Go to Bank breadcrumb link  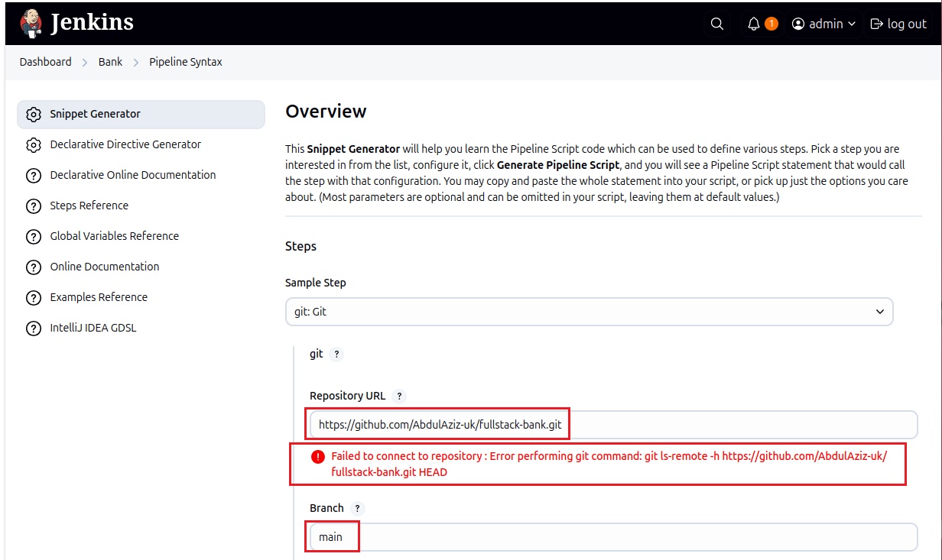110,62
